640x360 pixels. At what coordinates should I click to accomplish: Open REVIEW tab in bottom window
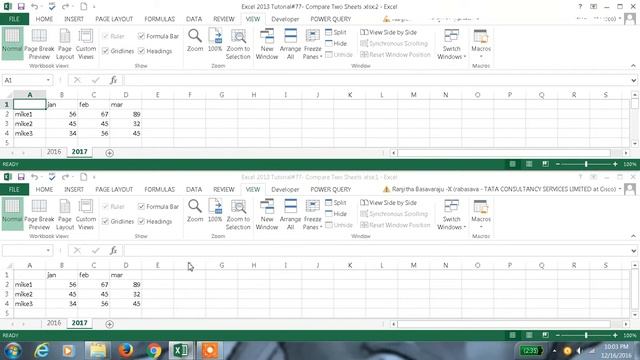224,189
